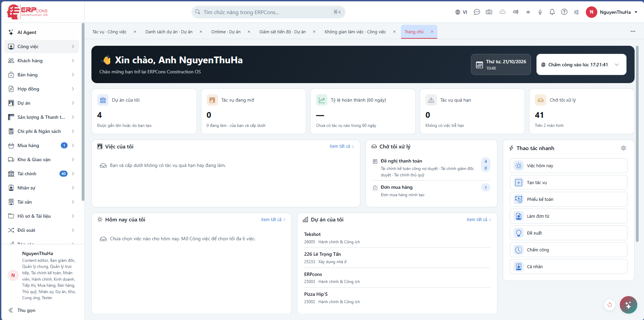This screenshot has height=320, width=644.
Task: Click the calendar date widget
Action: 501,65
